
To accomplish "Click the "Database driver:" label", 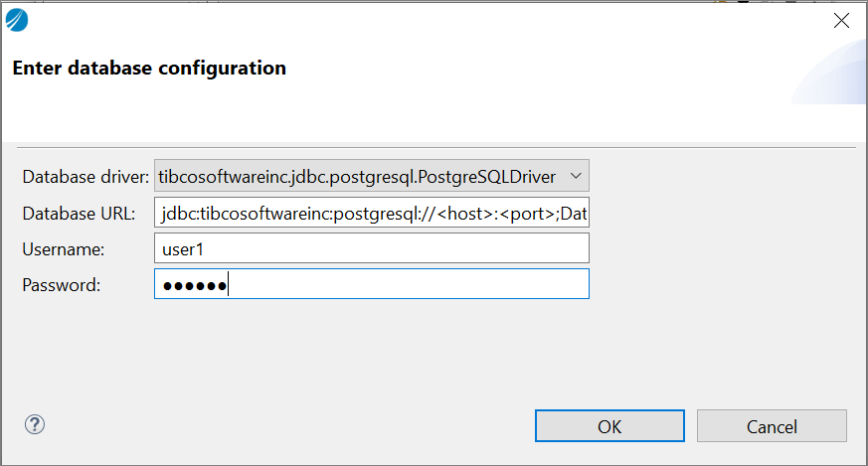I will [86, 178].
